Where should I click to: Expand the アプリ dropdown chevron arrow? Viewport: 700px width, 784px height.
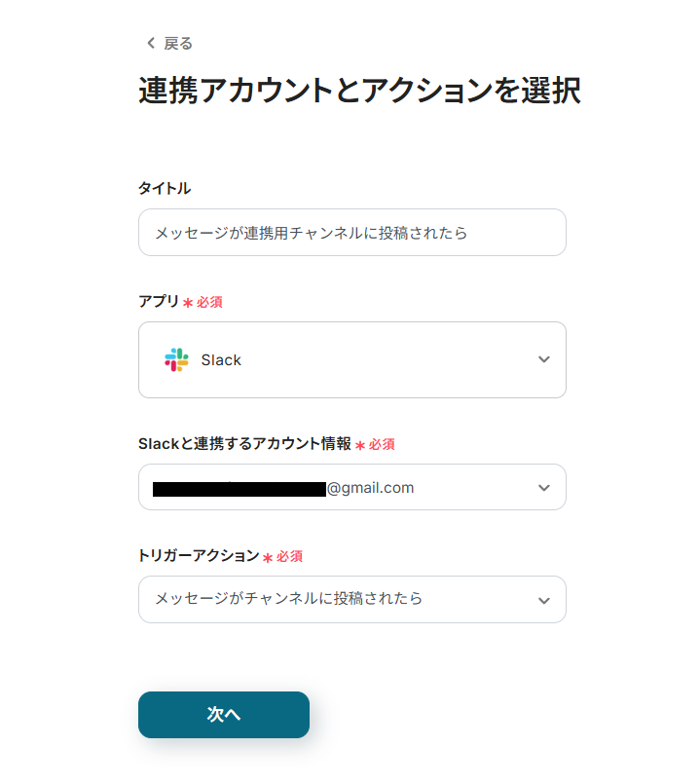(543, 359)
